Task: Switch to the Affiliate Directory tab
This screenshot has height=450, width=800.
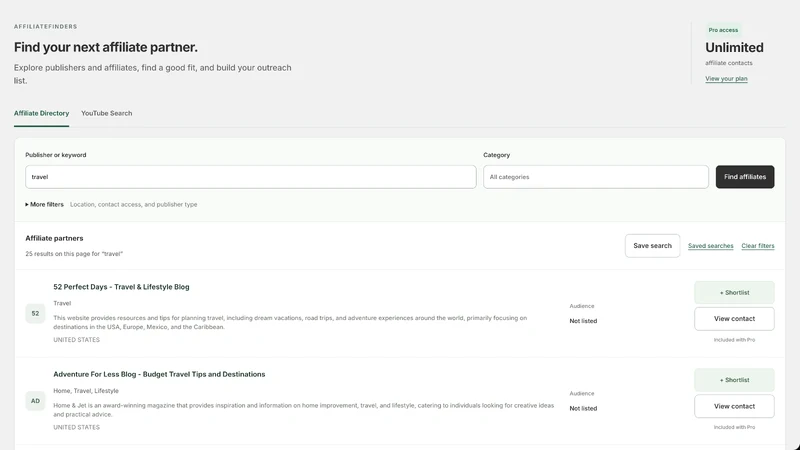Action: (x=41, y=113)
